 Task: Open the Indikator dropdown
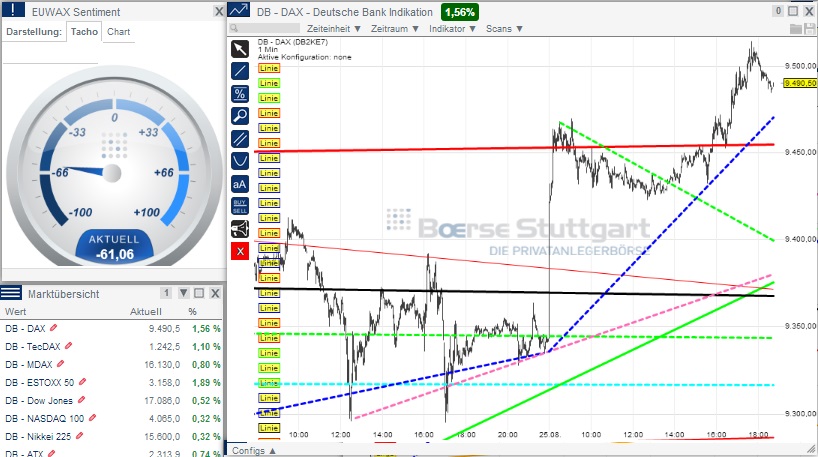coord(452,29)
